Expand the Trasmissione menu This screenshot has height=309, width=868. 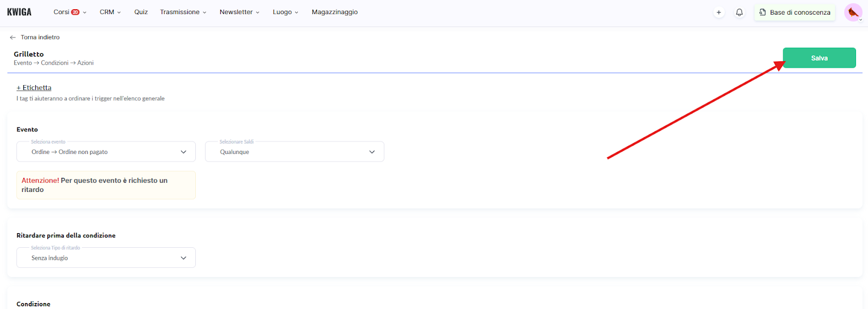[183, 12]
